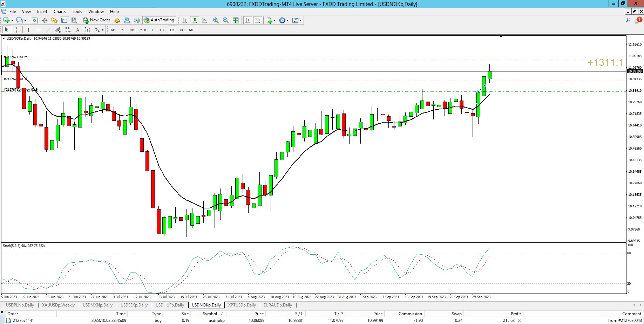Switch timeframe to H4
This screenshot has width=644, height=324.
(x=162, y=30)
